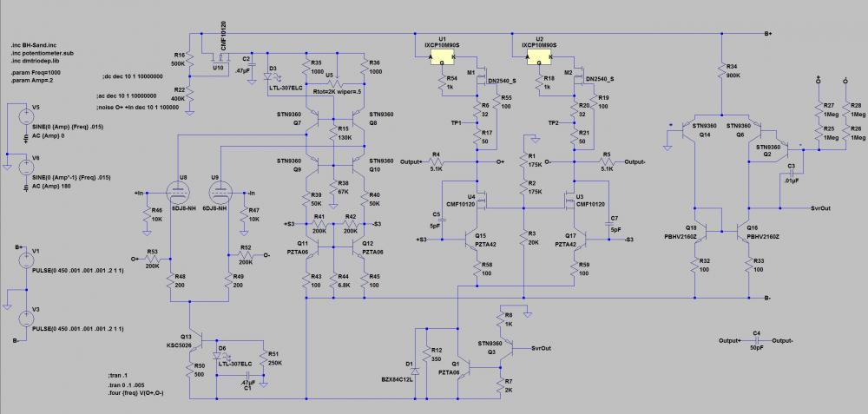868x414 pixels.
Task: Select transistor Q13 KSC5026
Action: 196,338
